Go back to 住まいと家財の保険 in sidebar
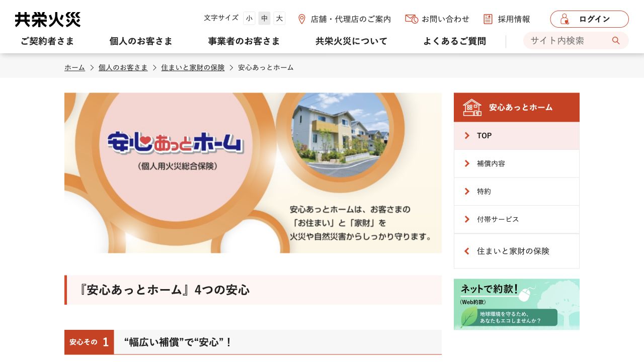 516,251
